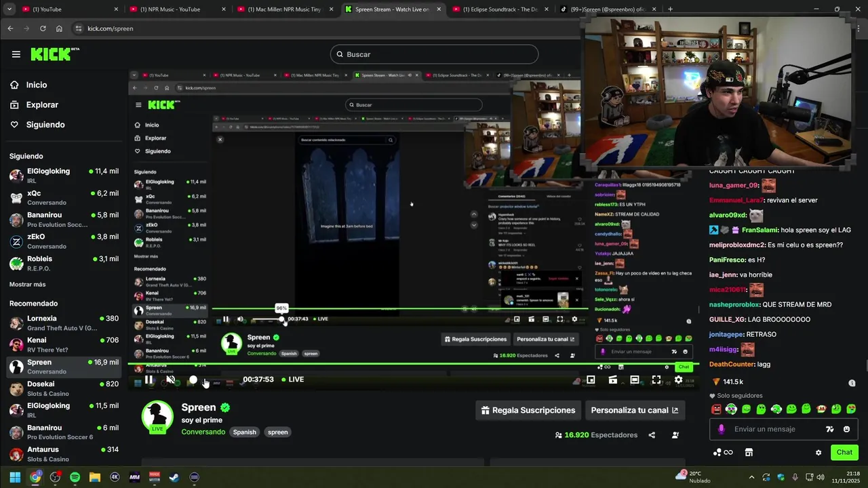Insert the red angry emote

[x=716, y=409]
